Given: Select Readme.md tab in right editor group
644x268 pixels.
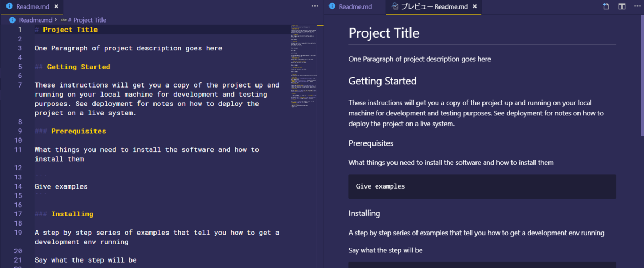Looking at the screenshot, I should 355,6.
